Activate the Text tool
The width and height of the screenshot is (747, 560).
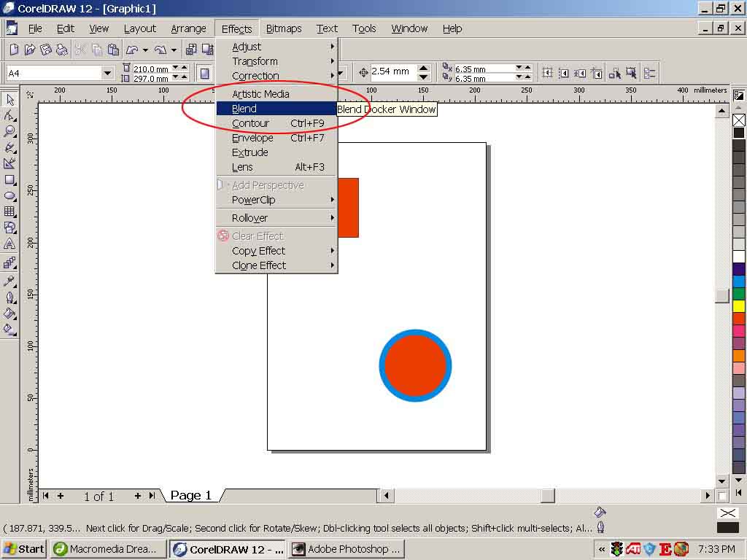(x=9, y=244)
